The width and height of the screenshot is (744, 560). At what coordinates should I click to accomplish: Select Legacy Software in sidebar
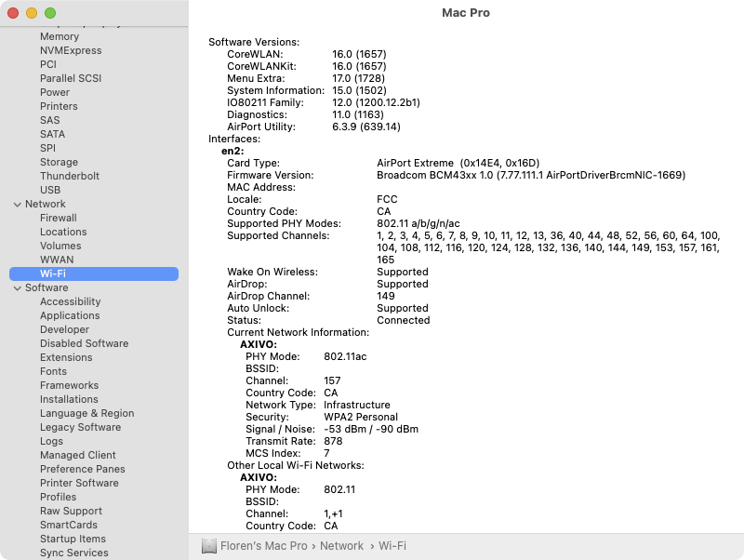pyautogui.click(x=80, y=427)
